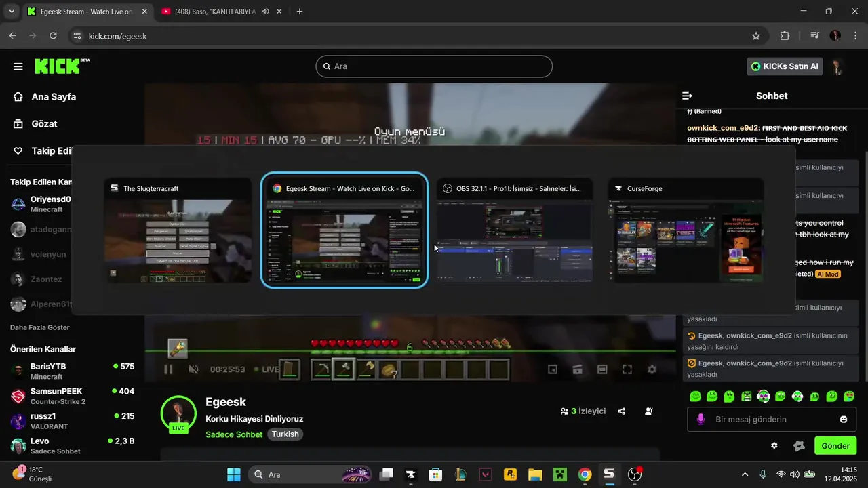
Task: Click the mini player icon in controls
Action: [553, 369]
